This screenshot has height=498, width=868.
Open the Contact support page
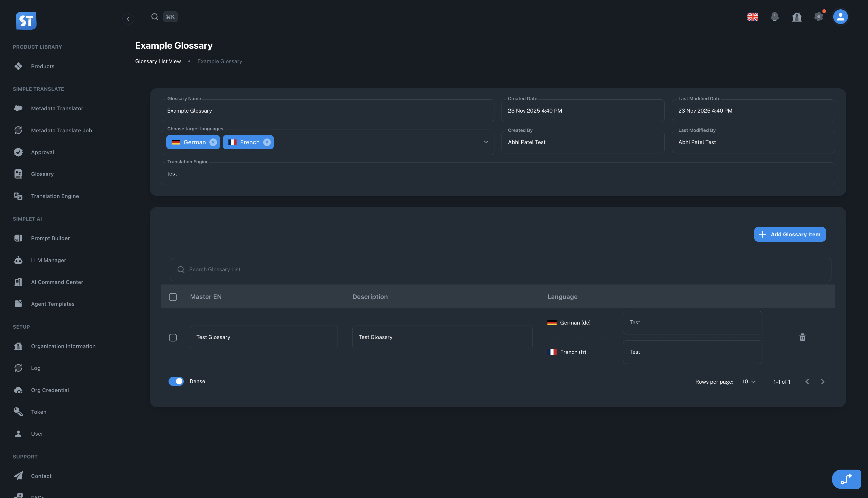click(41, 476)
